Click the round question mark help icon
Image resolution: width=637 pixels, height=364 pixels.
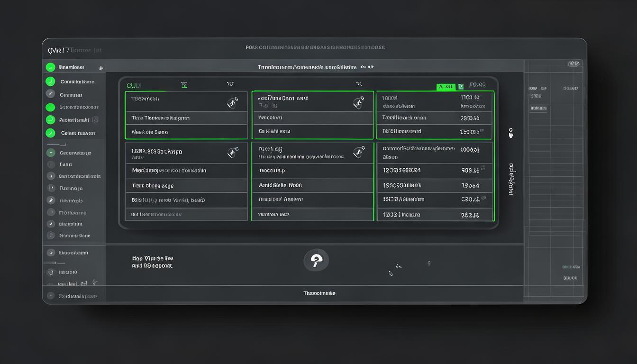(316, 260)
